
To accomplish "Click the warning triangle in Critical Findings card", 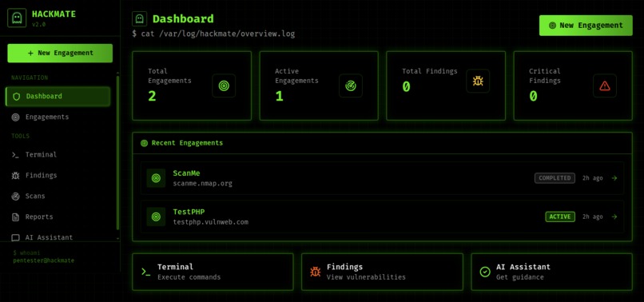I will tap(605, 85).
